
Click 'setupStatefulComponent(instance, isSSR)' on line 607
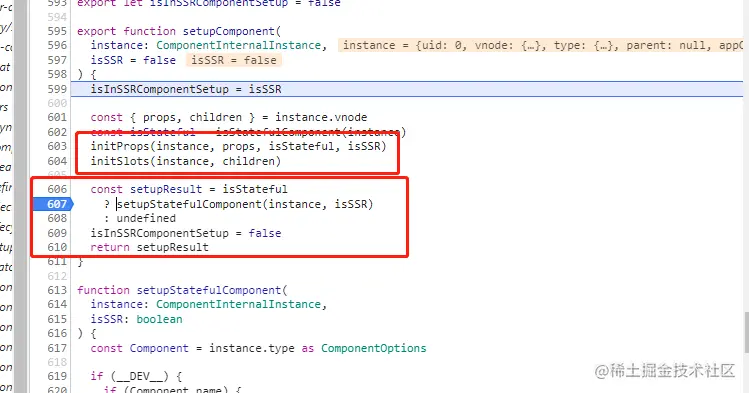click(x=245, y=204)
